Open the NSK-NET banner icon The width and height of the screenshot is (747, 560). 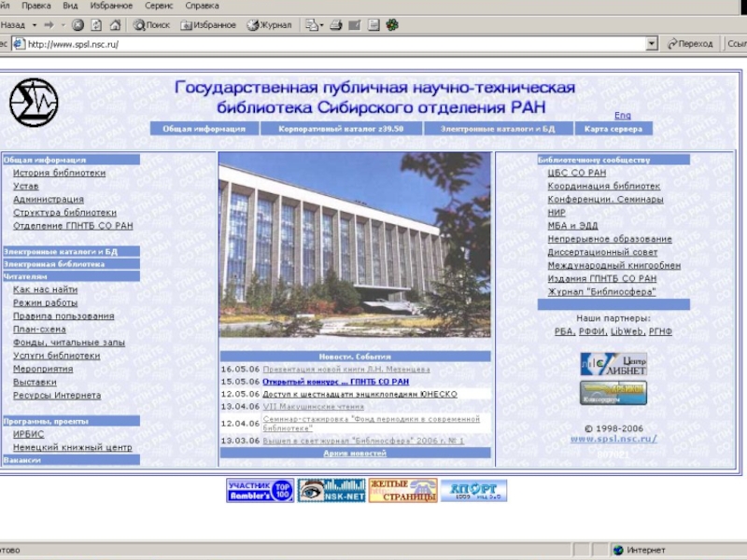331,490
